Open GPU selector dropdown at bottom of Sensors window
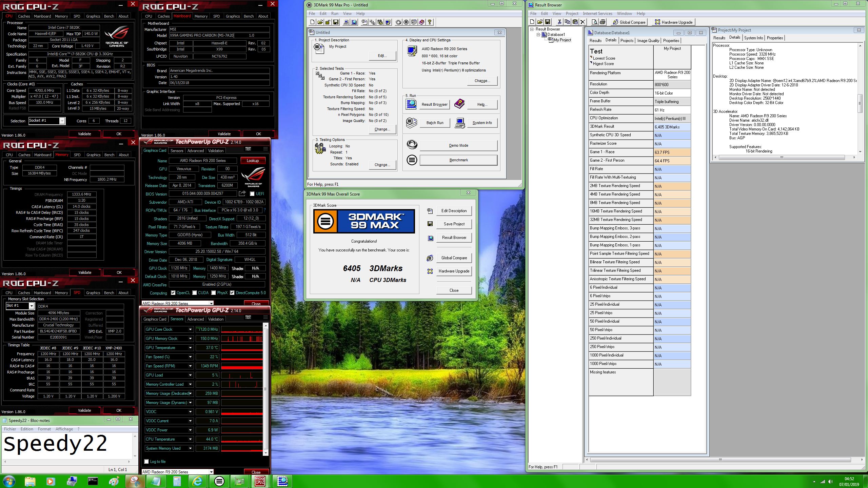This screenshot has height=488, width=868. click(x=211, y=472)
